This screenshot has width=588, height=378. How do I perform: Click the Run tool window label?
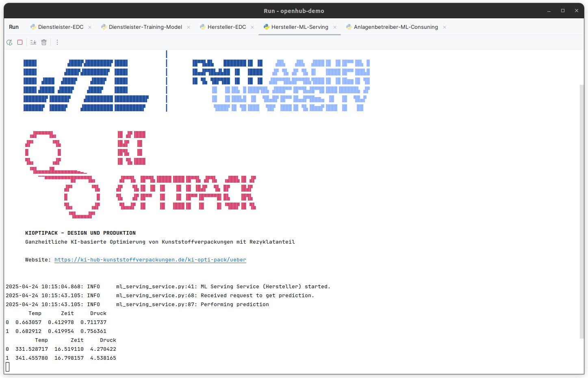click(x=14, y=27)
